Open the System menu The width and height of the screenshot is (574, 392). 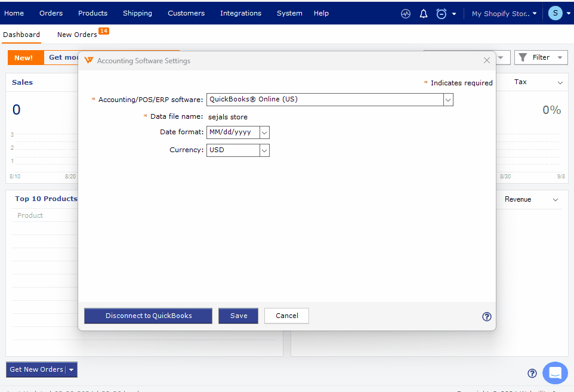coord(289,13)
